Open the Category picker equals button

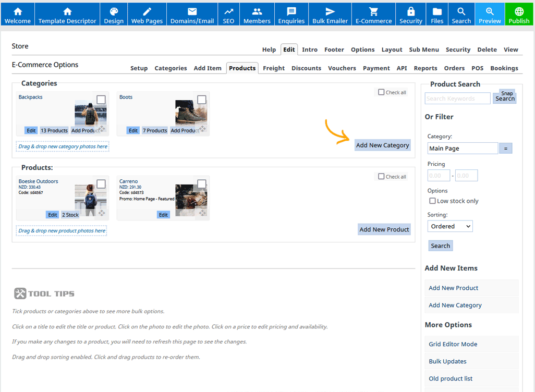tap(506, 149)
